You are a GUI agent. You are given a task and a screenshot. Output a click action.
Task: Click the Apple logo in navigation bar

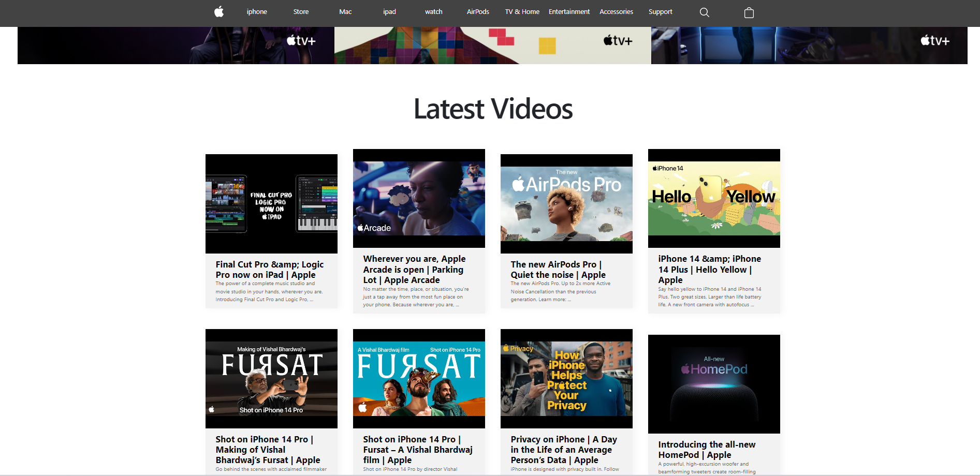[x=219, y=12]
